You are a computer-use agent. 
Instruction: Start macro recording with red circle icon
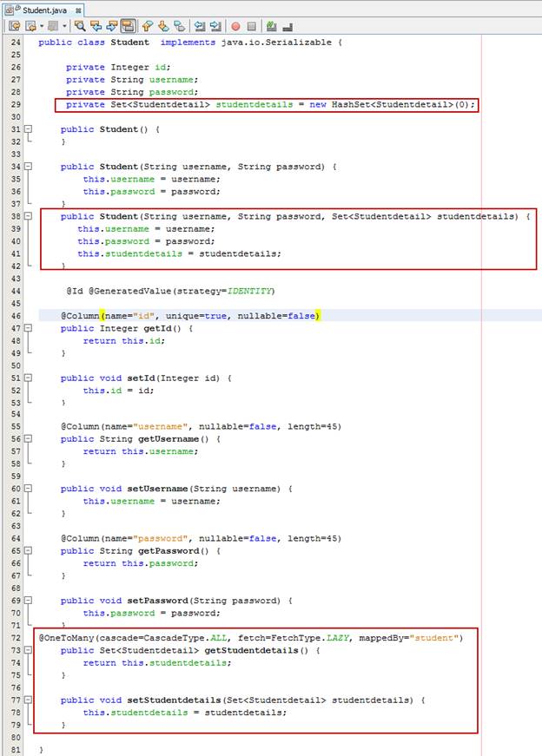click(x=235, y=27)
